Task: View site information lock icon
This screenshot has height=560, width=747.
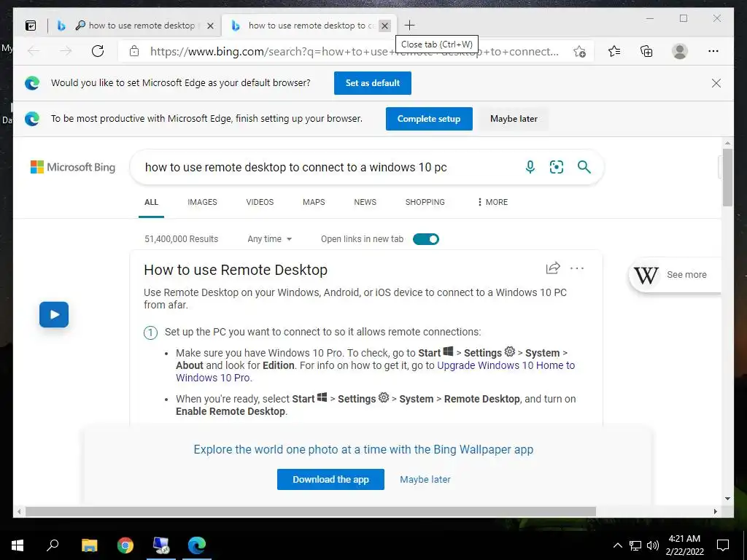Action: pyautogui.click(x=134, y=51)
